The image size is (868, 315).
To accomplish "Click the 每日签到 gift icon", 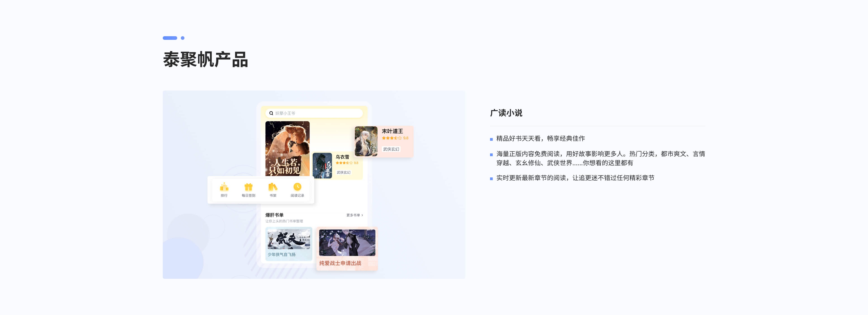I will click(248, 187).
